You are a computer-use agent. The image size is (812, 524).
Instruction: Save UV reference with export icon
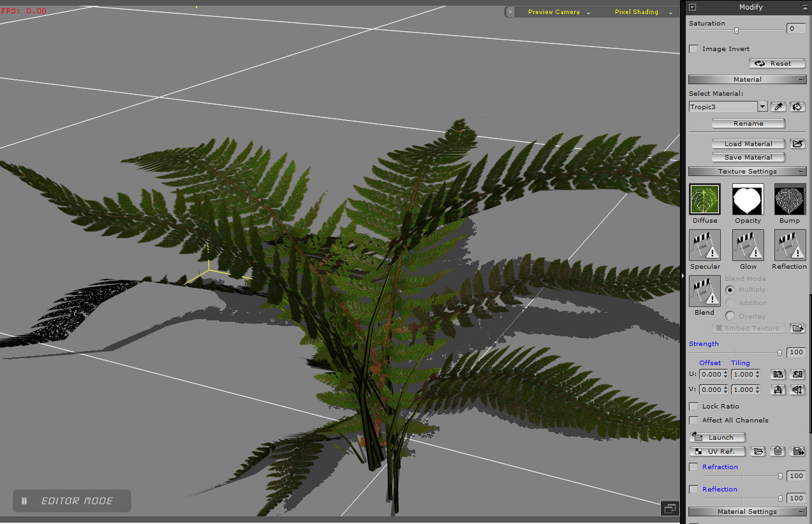798,451
